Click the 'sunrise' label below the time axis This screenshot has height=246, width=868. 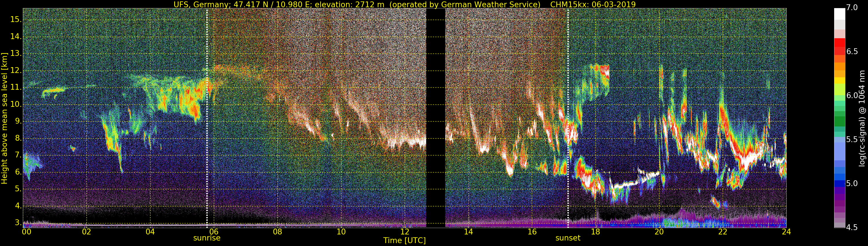(x=207, y=238)
